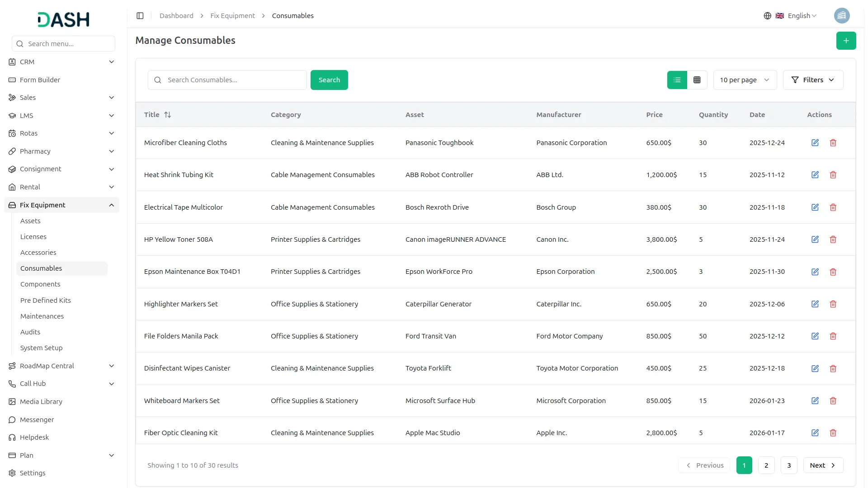Click the green add consumable plus button
Image resolution: width=868 pixels, height=488 pixels.
846,41
